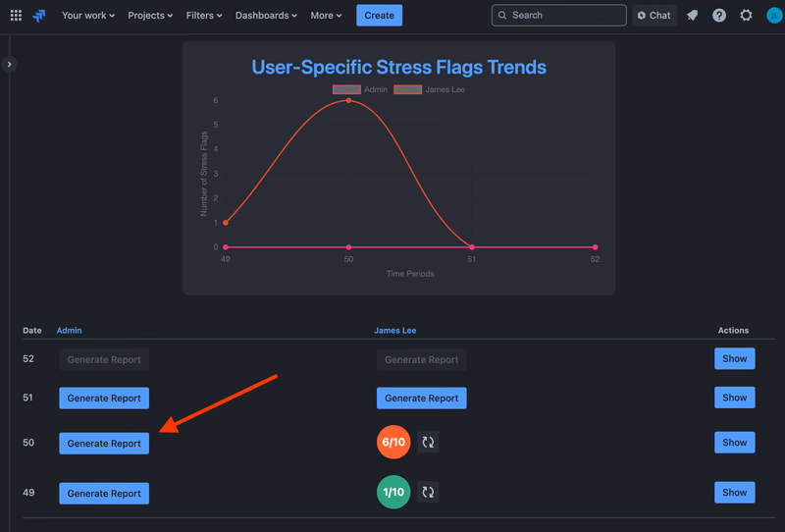Open the help question mark icon
Screen dimensions: 785x532
coord(719,16)
